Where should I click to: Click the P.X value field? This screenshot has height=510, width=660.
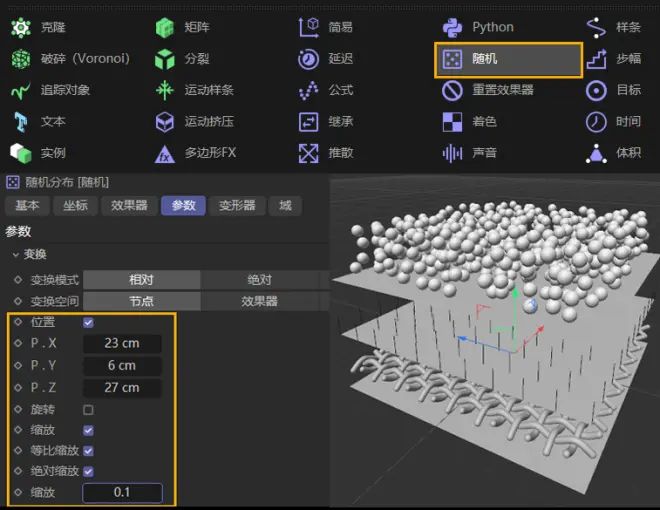click(122, 343)
